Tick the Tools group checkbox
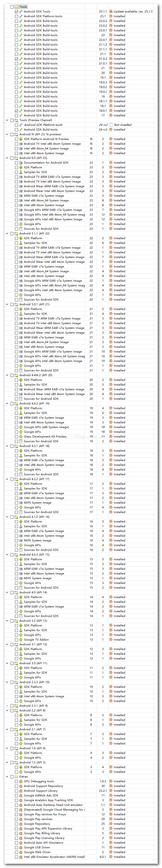Screen dimensions: 162x868 (x=12, y=7)
